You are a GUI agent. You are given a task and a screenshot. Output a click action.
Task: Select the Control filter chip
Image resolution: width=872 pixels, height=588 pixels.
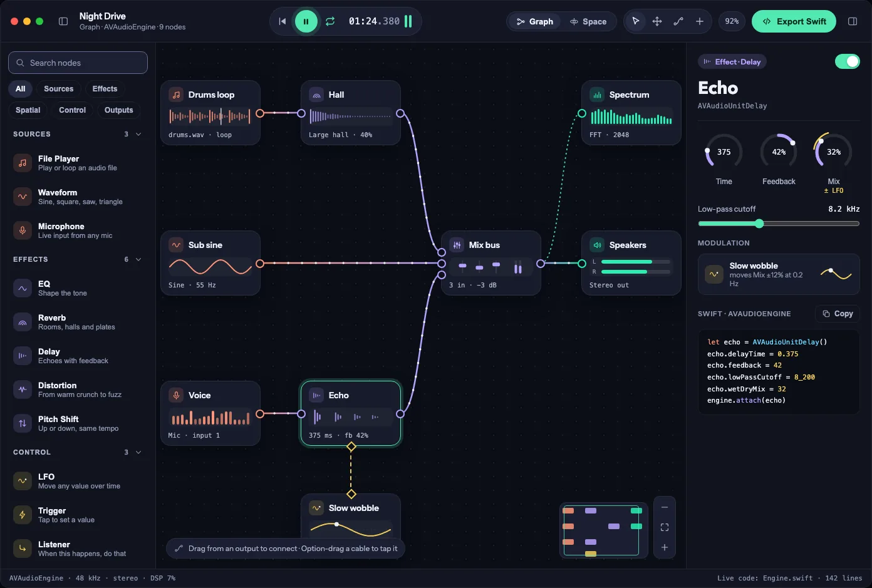[72, 110]
